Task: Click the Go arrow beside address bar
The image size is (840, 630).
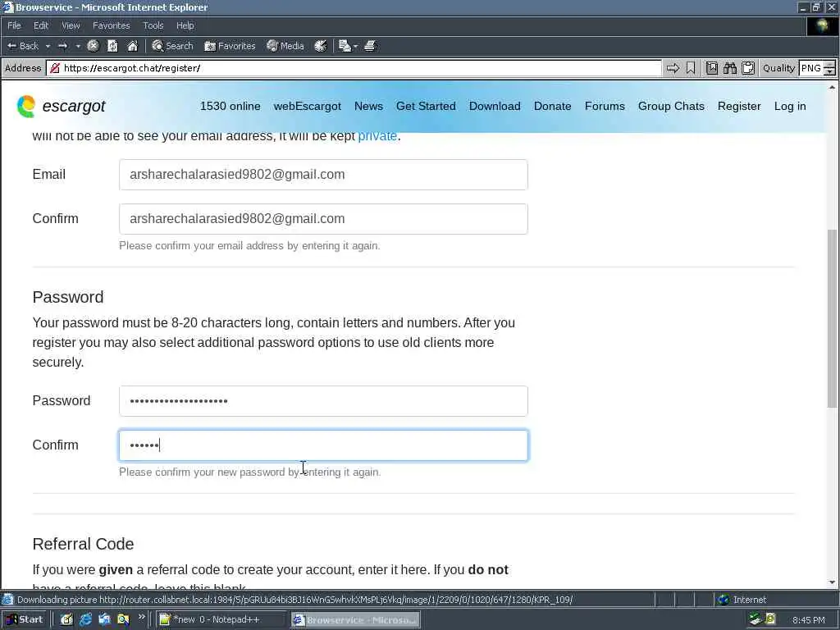Action: coord(673,68)
